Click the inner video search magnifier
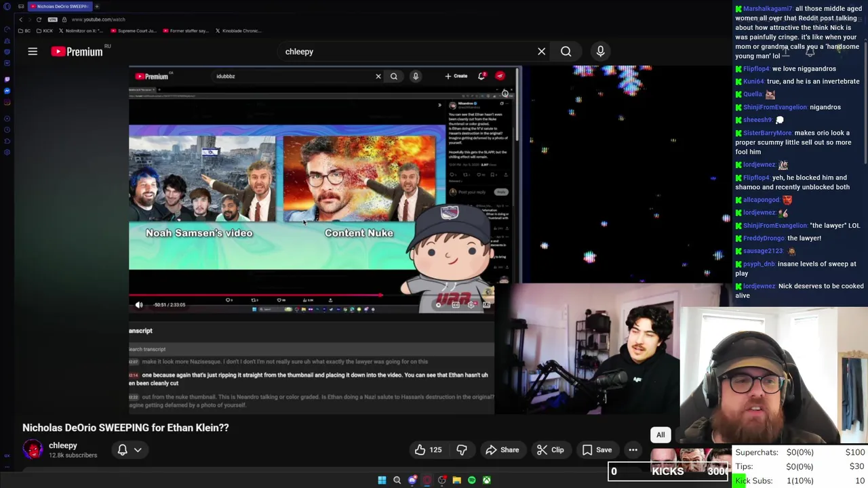Image resolution: width=868 pixels, height=488 pixels. 393,77
